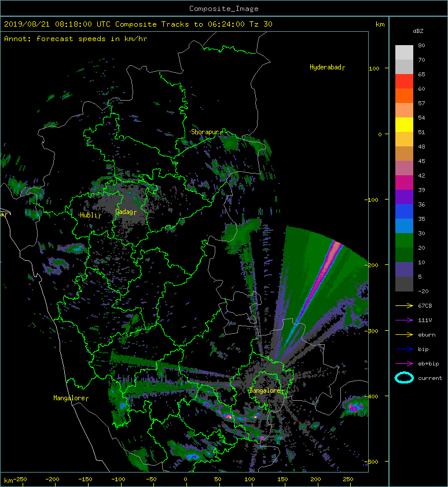Click the dark green swatch between 20 and 10

(x=404, y=254)
